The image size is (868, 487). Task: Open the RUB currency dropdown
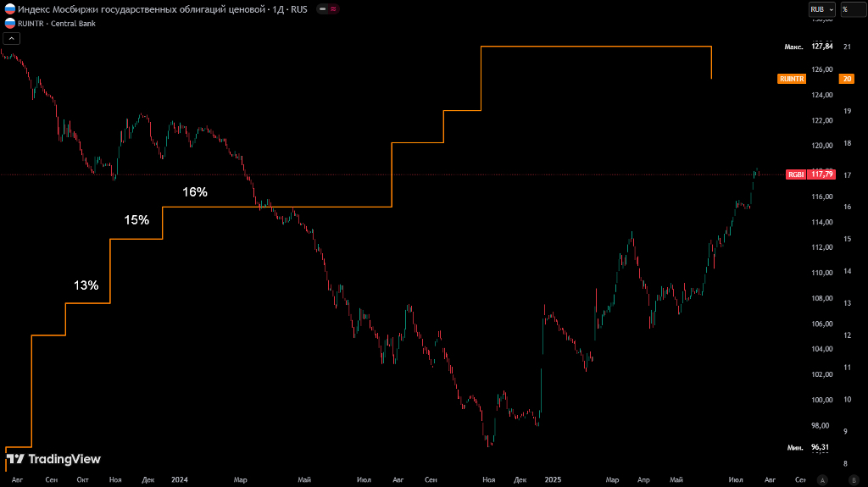point(821,8)
